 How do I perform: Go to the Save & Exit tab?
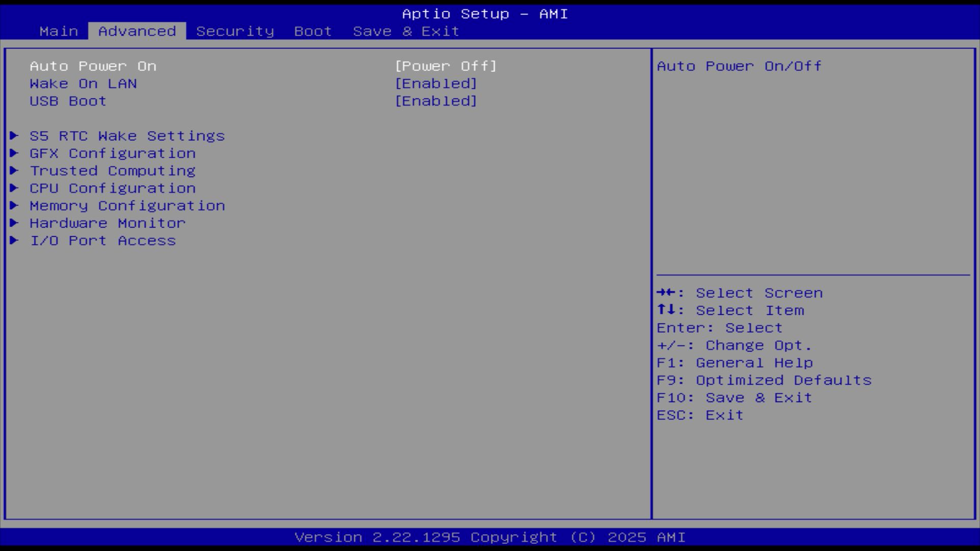coord(406,31)
